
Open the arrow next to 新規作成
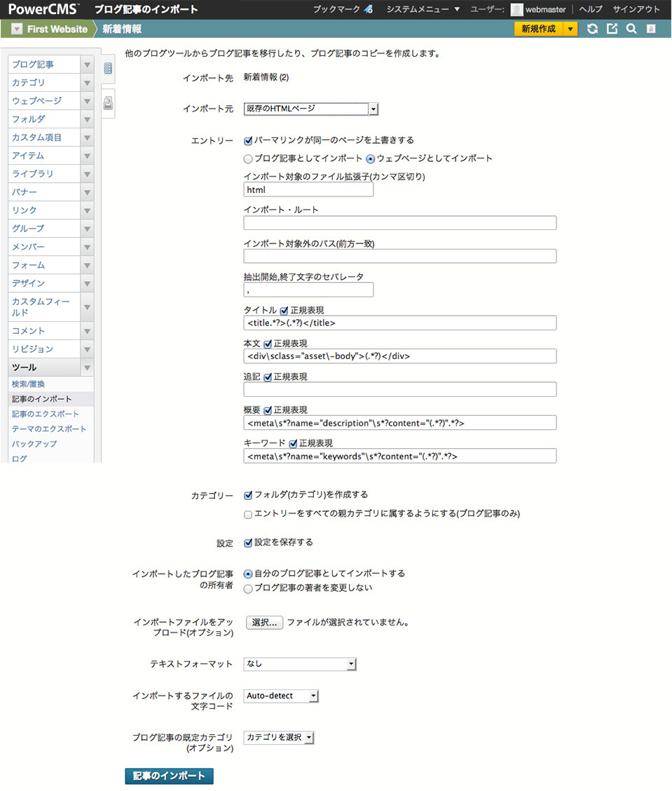pyautogui.click(x=570, y=29)
